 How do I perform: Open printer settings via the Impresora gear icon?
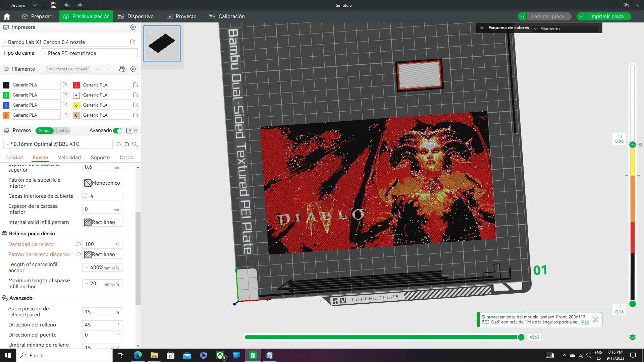click(x=133, y=27)
